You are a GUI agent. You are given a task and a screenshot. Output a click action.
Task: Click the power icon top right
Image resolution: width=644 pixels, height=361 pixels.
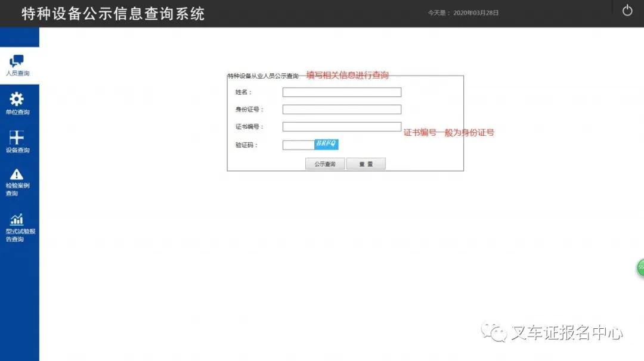click(627, 10)
